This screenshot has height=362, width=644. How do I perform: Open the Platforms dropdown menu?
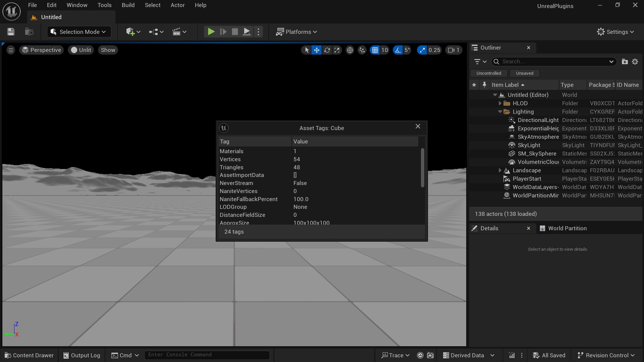pos(296,32)
